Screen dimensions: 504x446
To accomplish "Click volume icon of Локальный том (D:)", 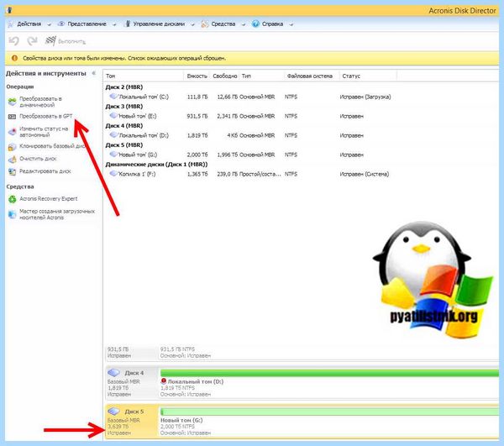I will pos(113,134).
